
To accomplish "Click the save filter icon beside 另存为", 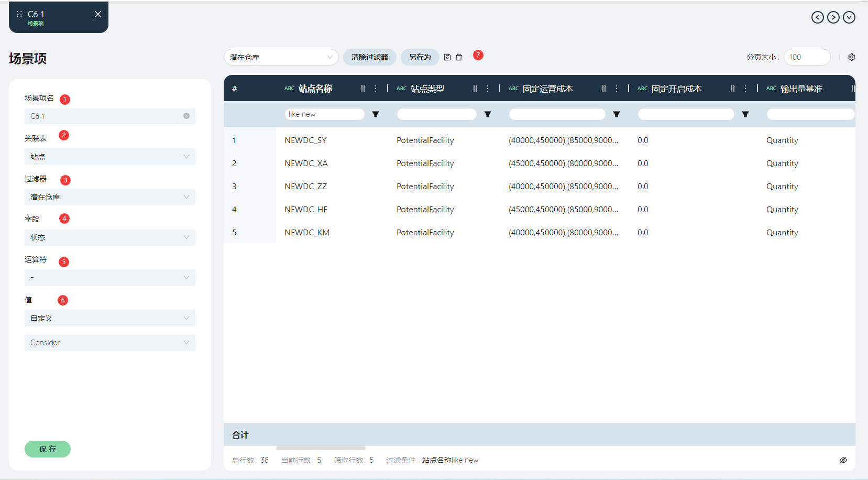I will (447, 57).
